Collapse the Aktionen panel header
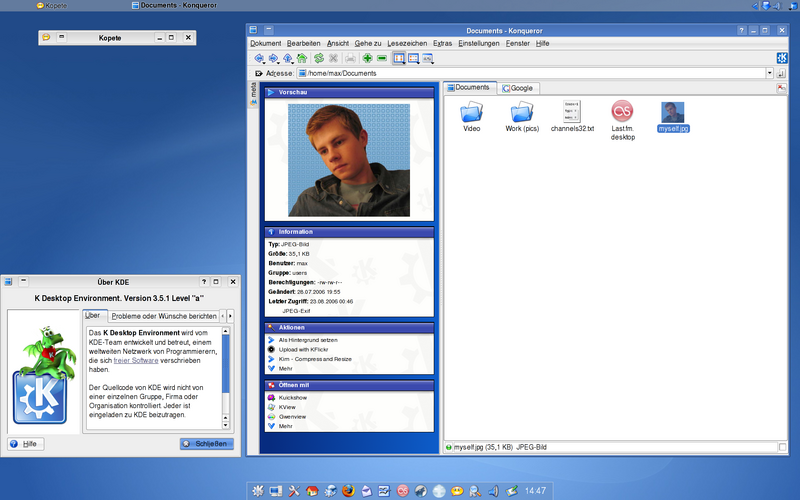The image size is (800, 500). coord(349,328)
